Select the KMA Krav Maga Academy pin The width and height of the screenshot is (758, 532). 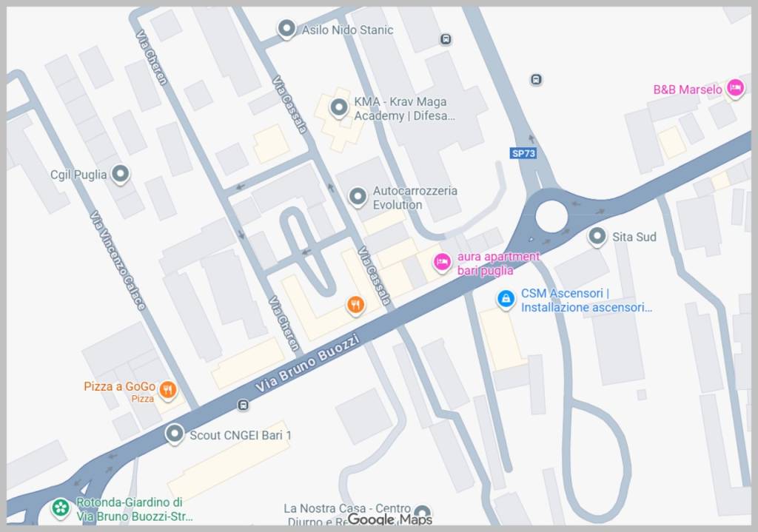click(x=339, y=108)
